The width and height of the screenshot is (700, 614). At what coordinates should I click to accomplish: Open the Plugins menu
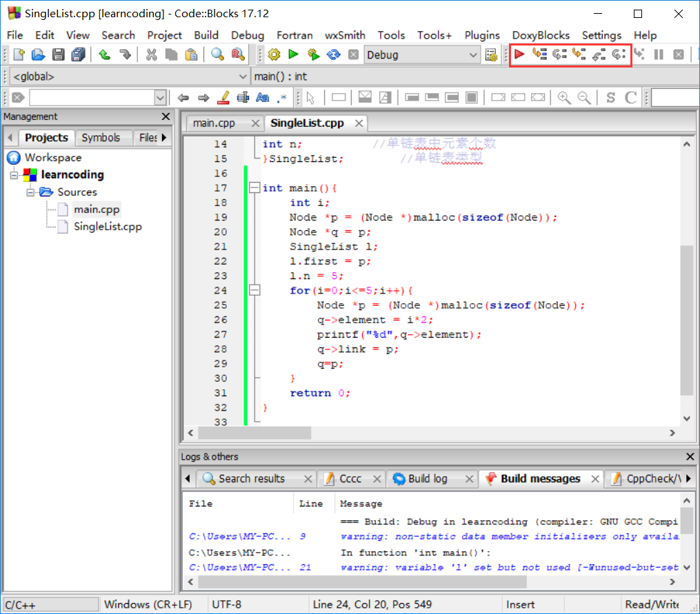(x=481, y=35)
